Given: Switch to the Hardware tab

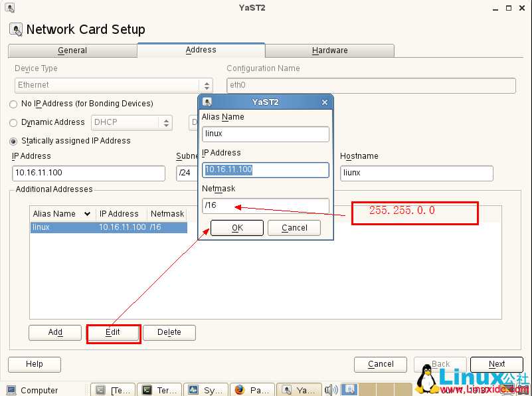Looking at the screenshot, I should 329,50.
